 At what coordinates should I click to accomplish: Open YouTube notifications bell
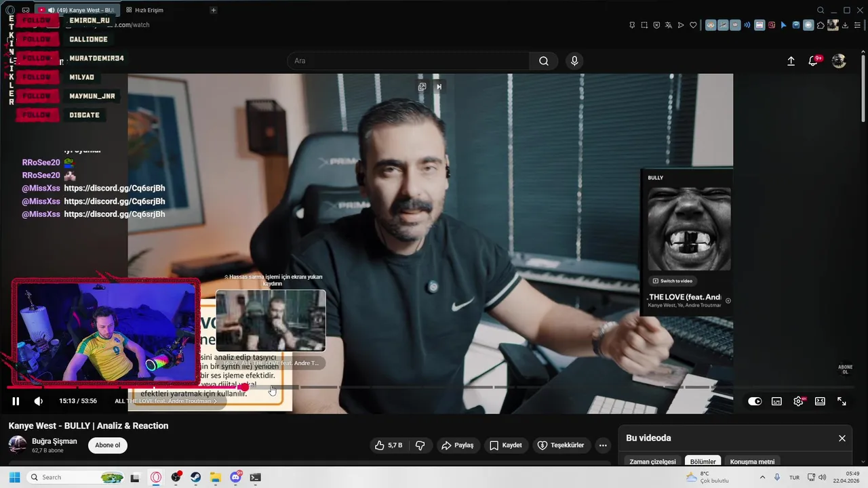pos(813,61)
